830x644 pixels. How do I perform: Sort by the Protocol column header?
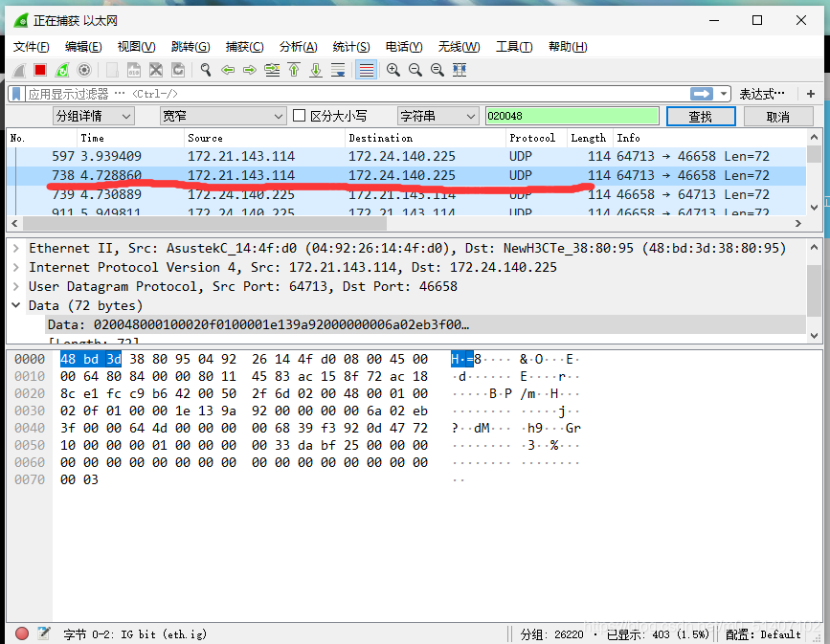[x=536, y=138]
